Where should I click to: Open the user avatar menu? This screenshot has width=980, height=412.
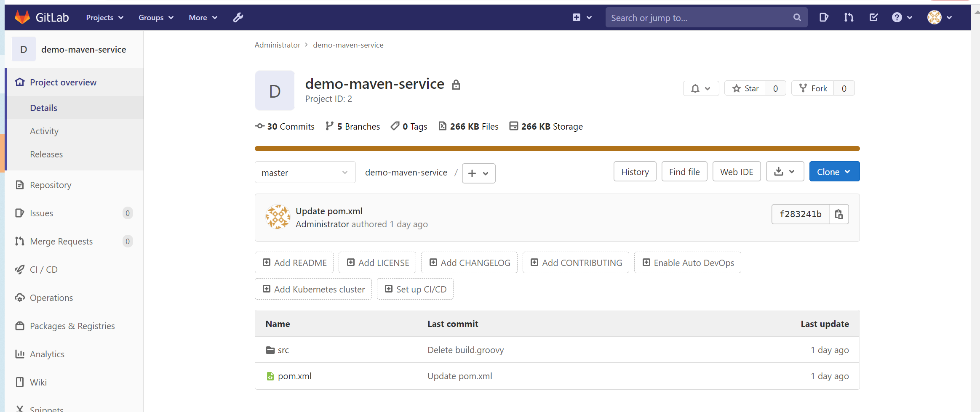[940, 17]
